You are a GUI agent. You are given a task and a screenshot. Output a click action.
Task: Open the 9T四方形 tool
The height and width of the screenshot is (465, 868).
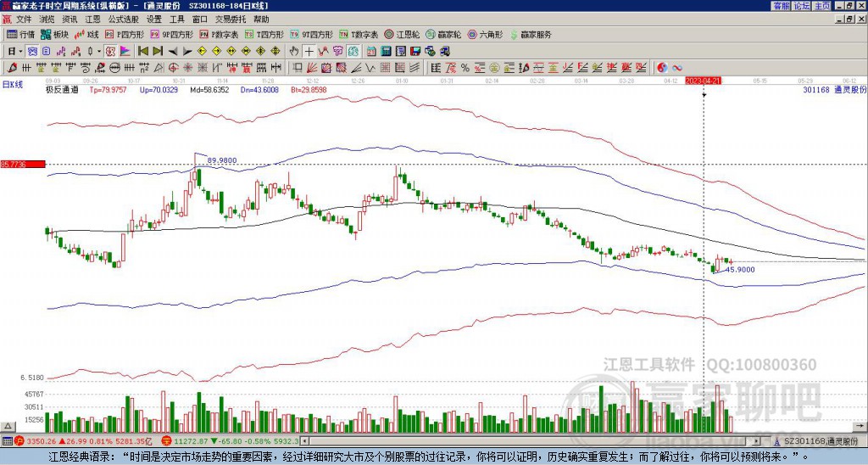(x=312, y=34)
